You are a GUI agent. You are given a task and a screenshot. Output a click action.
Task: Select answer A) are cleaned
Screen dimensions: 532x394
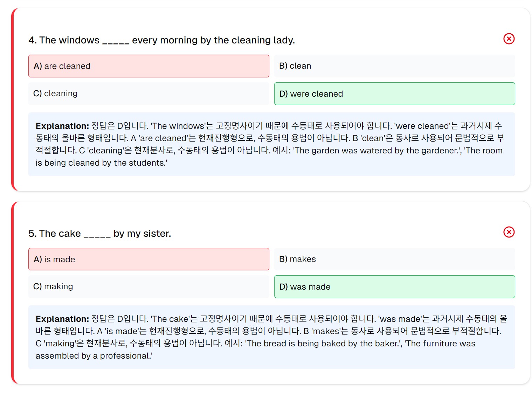coord(148,66)
